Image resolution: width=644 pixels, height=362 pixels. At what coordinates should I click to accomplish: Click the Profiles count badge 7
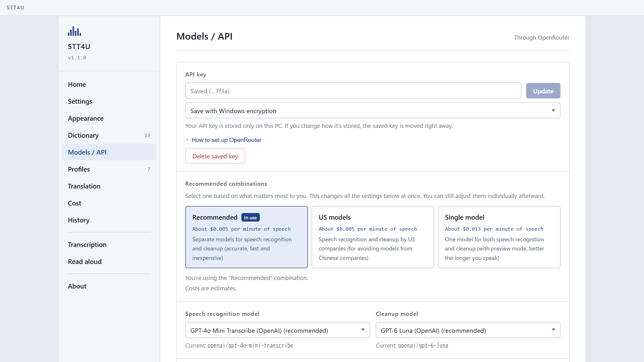pos(149,169)
